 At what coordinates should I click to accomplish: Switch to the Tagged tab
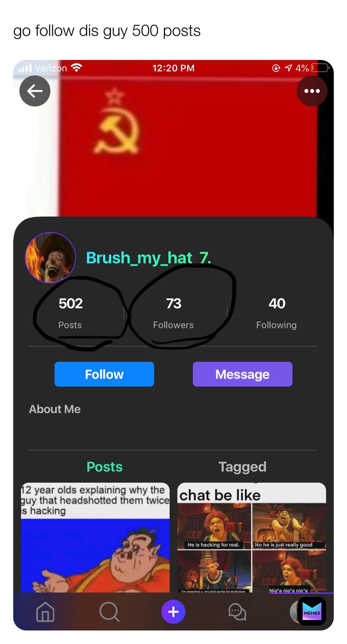242,467
